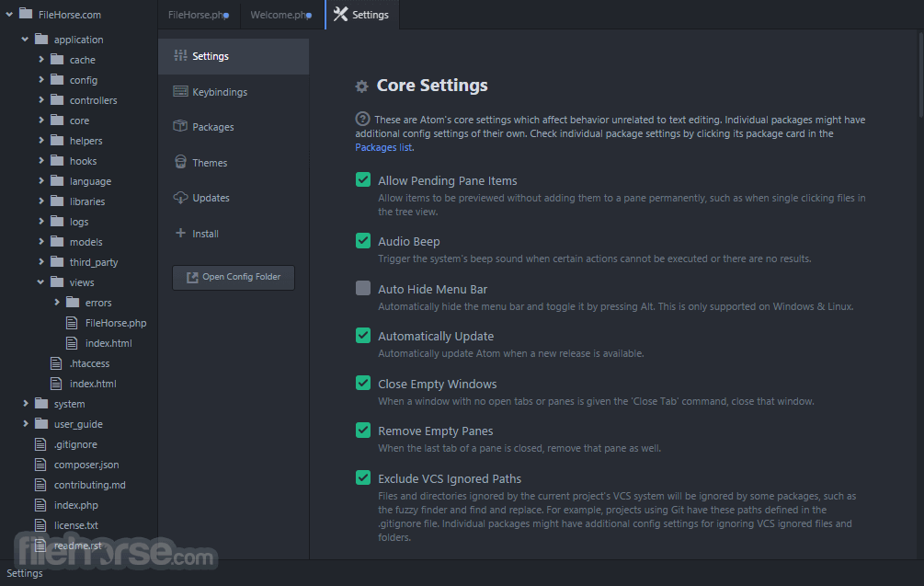Open the FileHorse.php editor tab
Viewport: 924px width, 586px height.
click(x=197, y=15)
